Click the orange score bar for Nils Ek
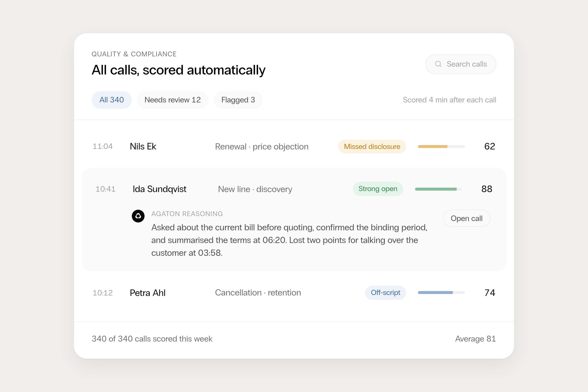 tap(441, 147)
